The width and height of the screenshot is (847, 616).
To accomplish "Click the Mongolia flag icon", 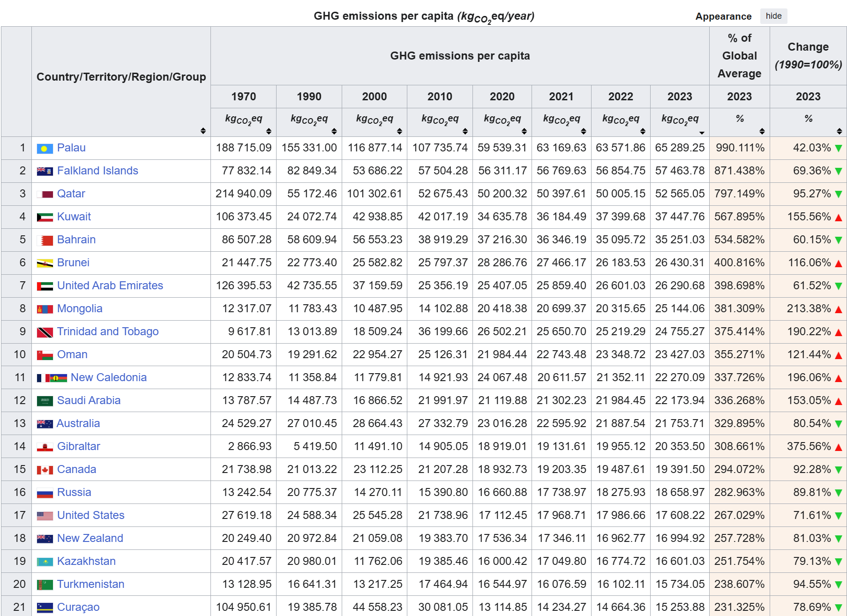I will pyautogui.click(x=45, y=309).
